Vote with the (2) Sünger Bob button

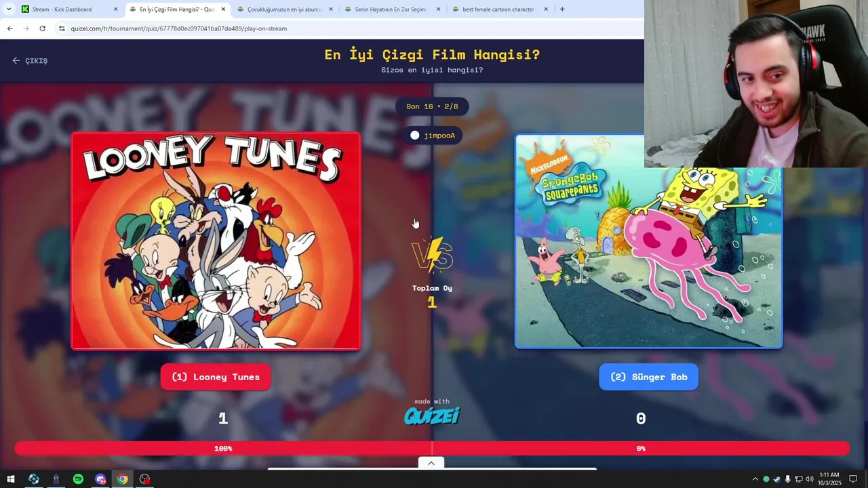pyautogui.click(x=648, y=377)
